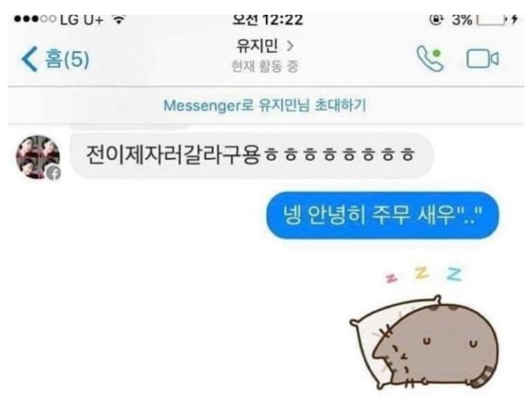Tap the 현재 활동 중 status text
This screenshot has width=532, height=407.
(265, 66)
